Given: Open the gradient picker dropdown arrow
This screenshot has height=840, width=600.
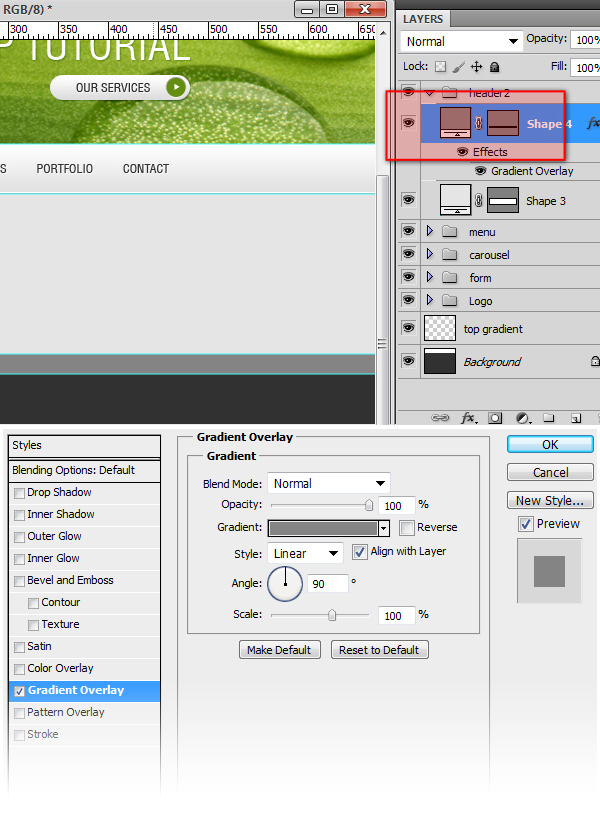Looking at the screenshot, I should (x=384, y=528).
